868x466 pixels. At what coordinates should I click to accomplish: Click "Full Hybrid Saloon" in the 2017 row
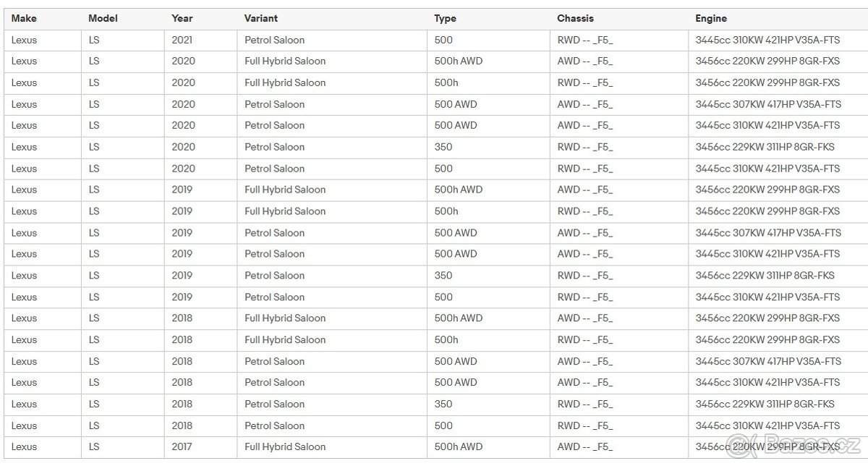[285, 446]
